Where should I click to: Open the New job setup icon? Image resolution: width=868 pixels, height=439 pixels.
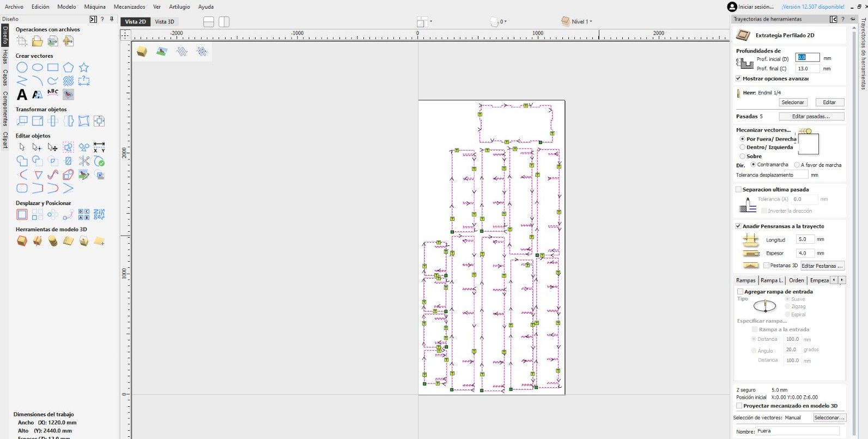coord(22,41)
